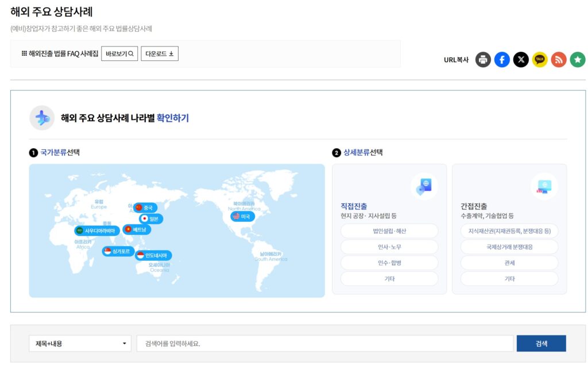Click the 현지 공장·지사설립 등 subtitle
The height and width of the screenshot is (367, 588).
[x=368, y=216]
